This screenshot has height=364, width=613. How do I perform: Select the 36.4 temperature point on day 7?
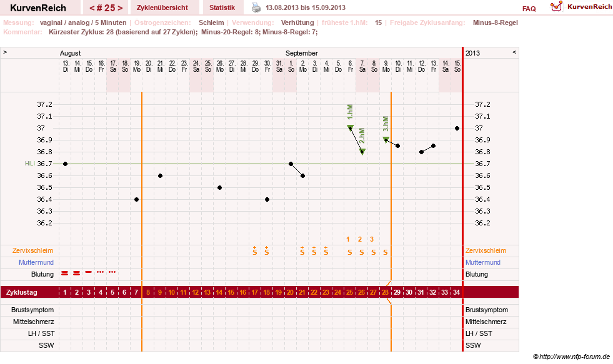pos(136,199)
